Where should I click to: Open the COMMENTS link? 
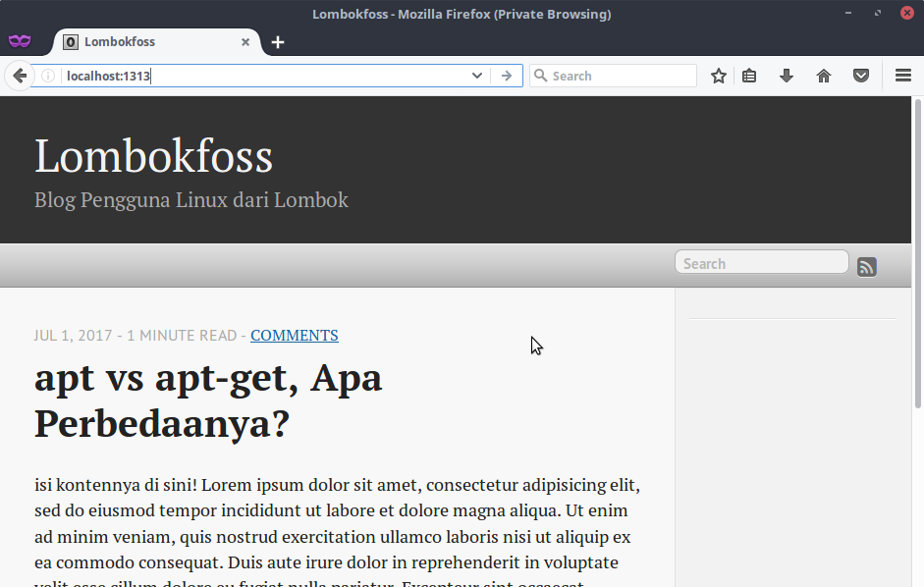click(294, 335)
